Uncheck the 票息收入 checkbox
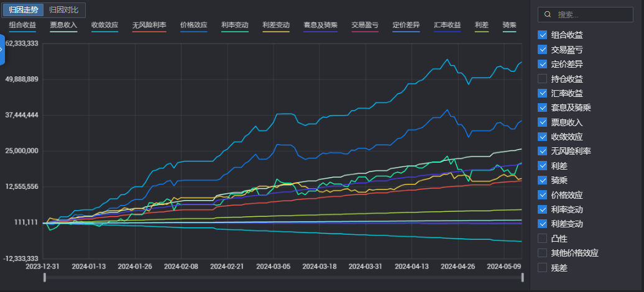Viewport: 644px width, 292px height. (542, 122)
